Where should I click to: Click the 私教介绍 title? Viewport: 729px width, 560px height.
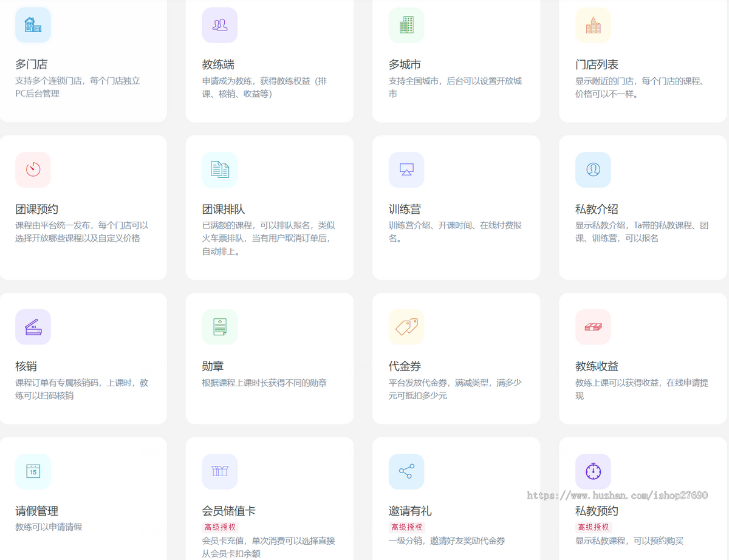[597, 210]
